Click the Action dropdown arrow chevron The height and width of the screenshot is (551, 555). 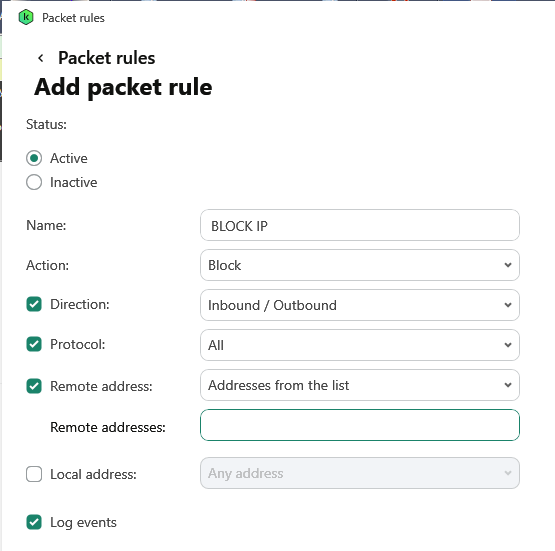(508, 265)
